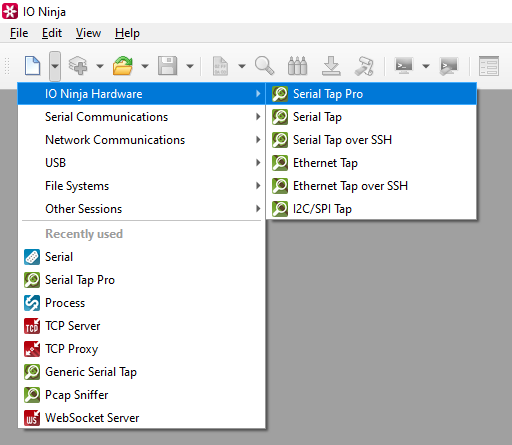Select recently used TCP Proxy
The height and width of the screenshot is (445, 512).
142,349
